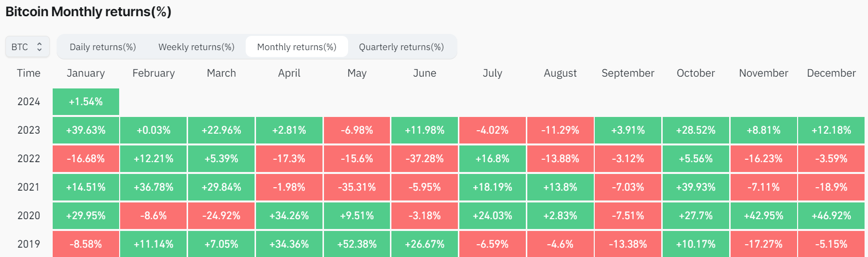This screenshot has width=868, height=257.
Task: Click the January 2024 +1.54% cell
Action: coord(86,102)
